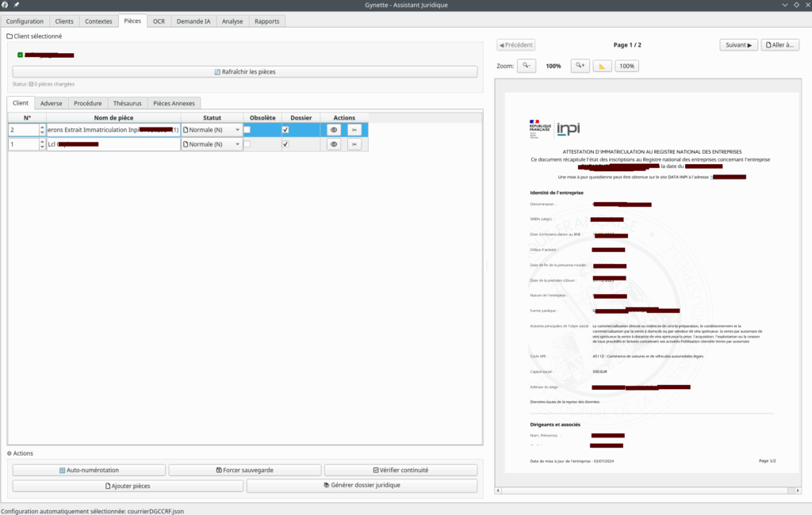The width and height of the screenshot is (812, 515).
Task: Click Générer dossier juridique button
Action: coord(362,486)
